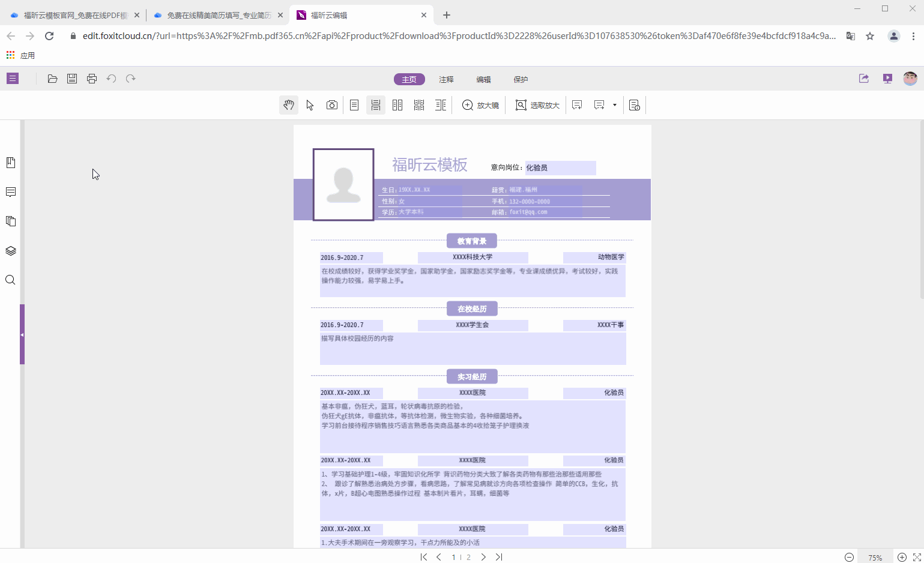Open the Bookmarks panel in the sidebar
Screen dimensions: 924x563
pyautogui.click(x=10, y=162)
